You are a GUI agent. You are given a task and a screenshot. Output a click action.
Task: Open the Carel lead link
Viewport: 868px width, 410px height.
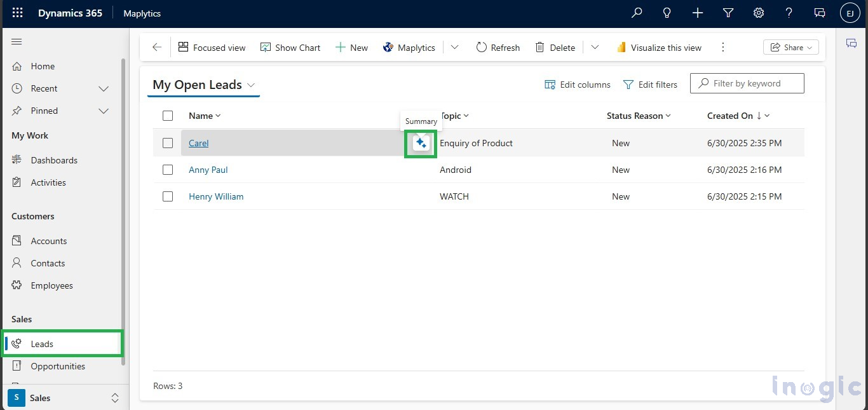[x=199, y=143]
